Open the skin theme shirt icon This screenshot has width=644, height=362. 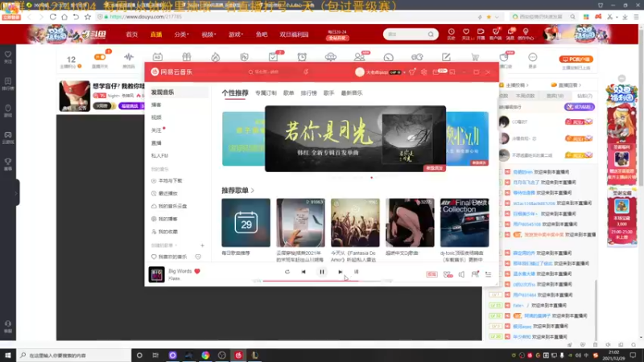pos(412,72)
